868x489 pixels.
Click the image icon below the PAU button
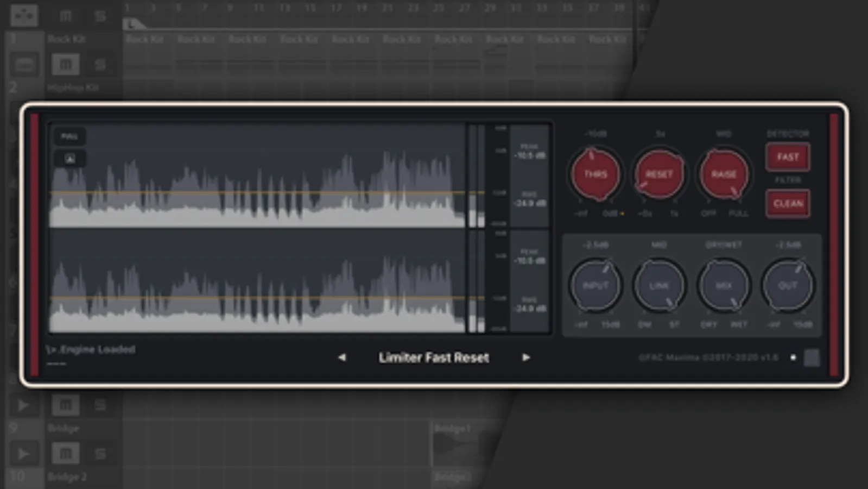[69, 159]
